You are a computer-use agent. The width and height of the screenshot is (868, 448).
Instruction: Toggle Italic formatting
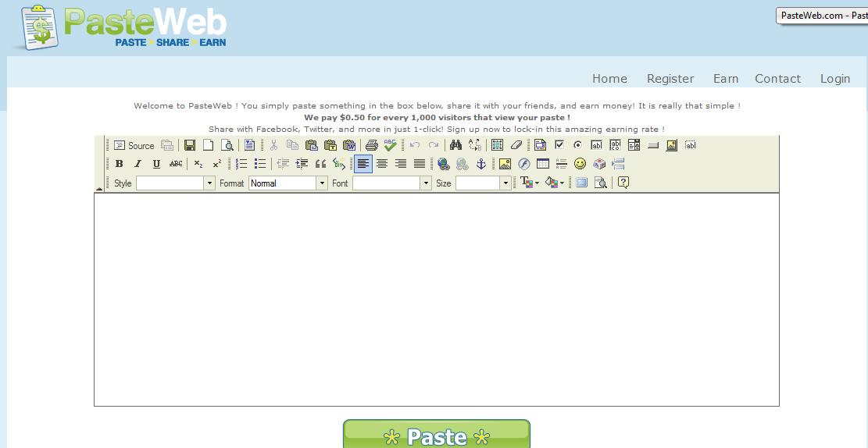click(x=138, y=164)
